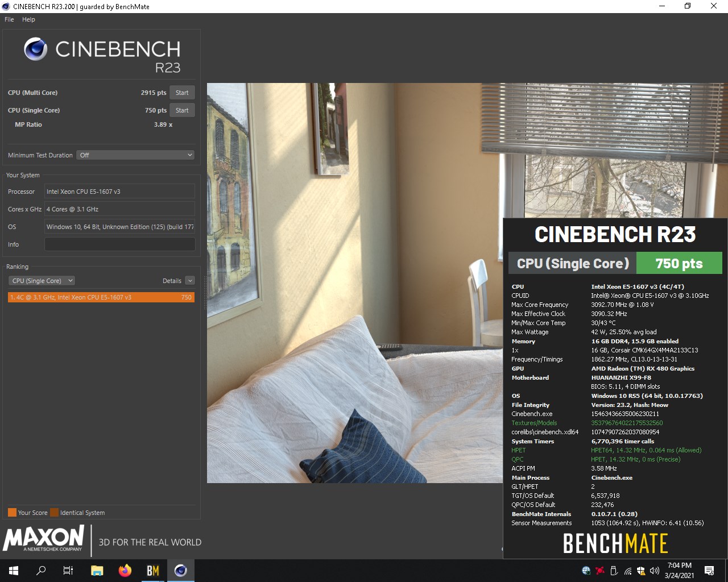Expand the ranking Details arrow
Screen dimensions: 728x582
point(190,281)
